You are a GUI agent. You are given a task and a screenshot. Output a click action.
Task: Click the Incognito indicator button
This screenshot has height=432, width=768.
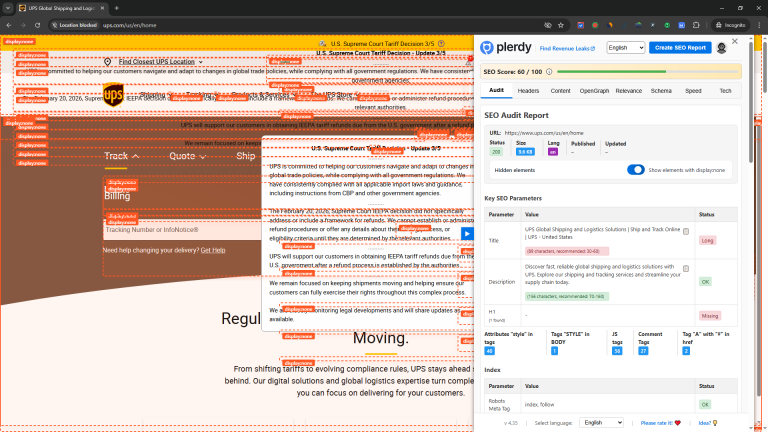click(x=730, y=25)
